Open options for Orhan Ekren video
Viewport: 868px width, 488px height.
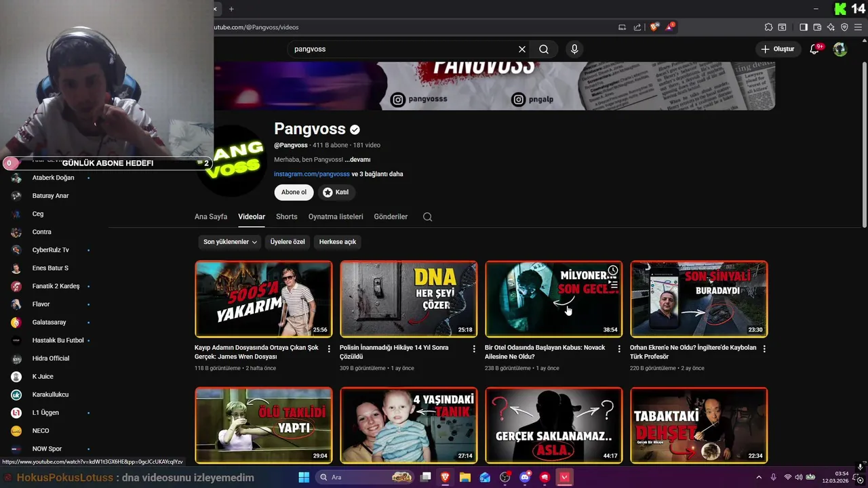click(x=764, y=348)
